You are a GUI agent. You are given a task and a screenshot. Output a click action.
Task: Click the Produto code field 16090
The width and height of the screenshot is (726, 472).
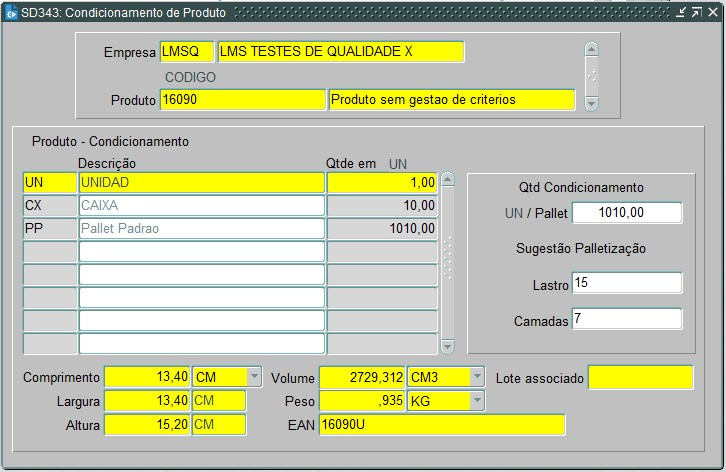243,100
